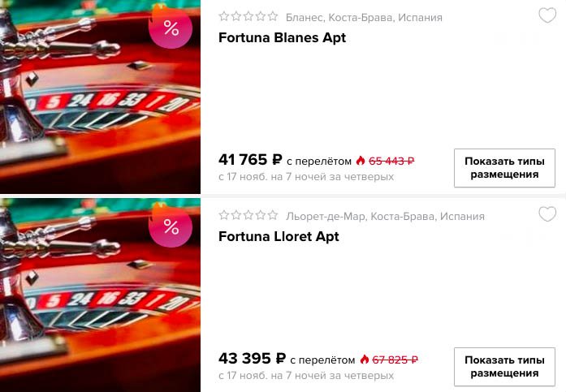Show accommodation types for Fortuna Blanes Apt
Screen dimensions: 566x392
pos(504,168)
